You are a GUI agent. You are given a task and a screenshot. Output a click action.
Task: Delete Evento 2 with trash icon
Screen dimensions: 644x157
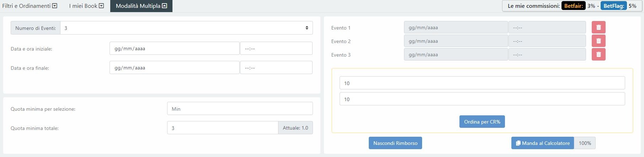pos(598,41)
